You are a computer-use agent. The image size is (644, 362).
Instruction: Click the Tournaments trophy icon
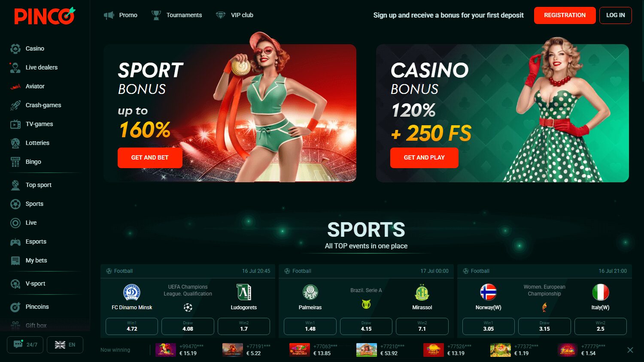pyautogui.click(x=156, y=15)
